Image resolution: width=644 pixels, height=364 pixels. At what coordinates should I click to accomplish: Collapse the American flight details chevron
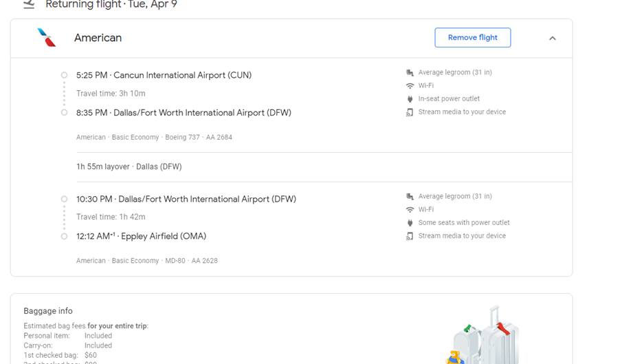pyautogui.click(x=552, y=39)
